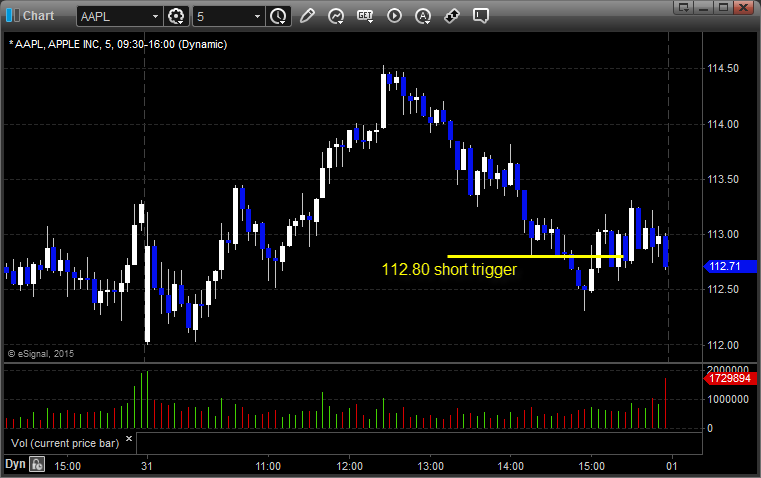Close the Vol study panel

click(129, 439)
